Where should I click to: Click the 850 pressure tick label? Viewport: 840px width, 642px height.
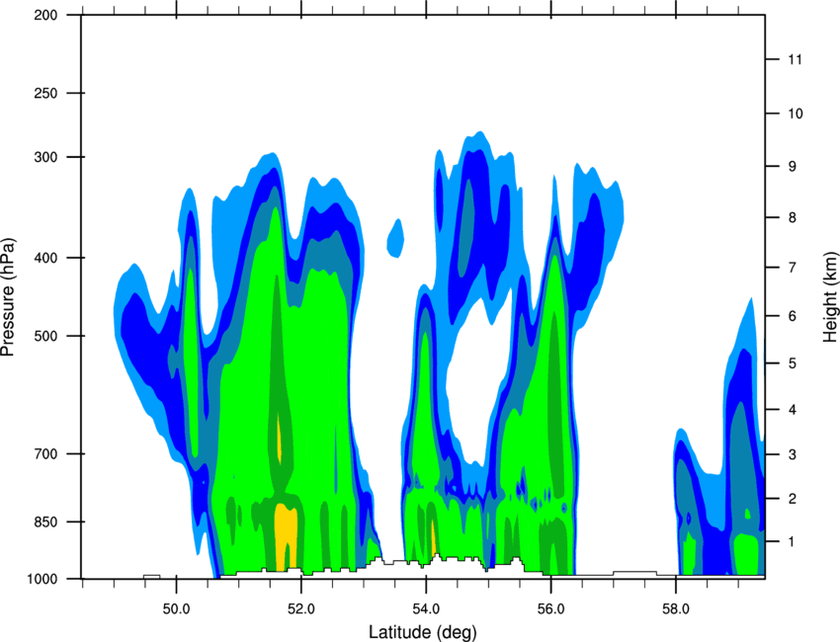click(46, 522)
